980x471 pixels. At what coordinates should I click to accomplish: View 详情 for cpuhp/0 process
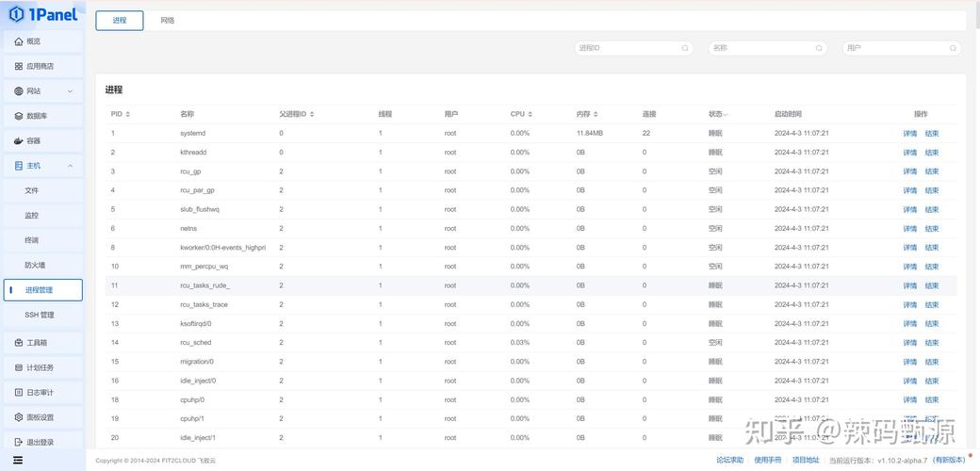910,399
